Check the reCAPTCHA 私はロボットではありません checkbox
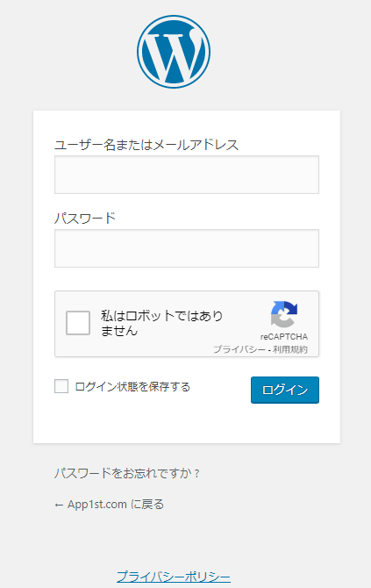The height and width of the screenshot is (588, 371). pos(78,322)
